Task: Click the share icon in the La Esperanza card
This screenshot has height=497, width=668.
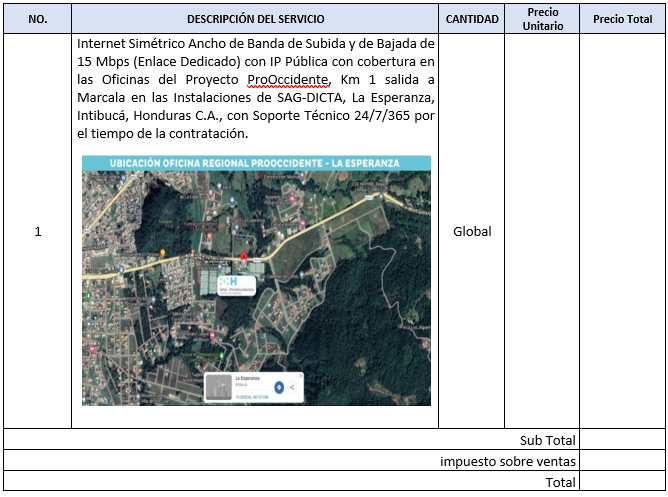Action: [291, 386]
